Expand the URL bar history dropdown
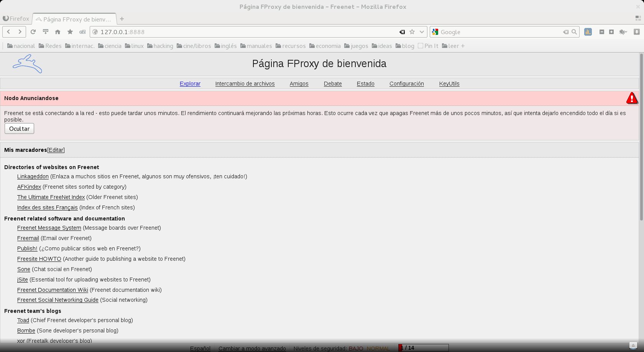This screenshot has width=644, height=352. pos(422,32)
